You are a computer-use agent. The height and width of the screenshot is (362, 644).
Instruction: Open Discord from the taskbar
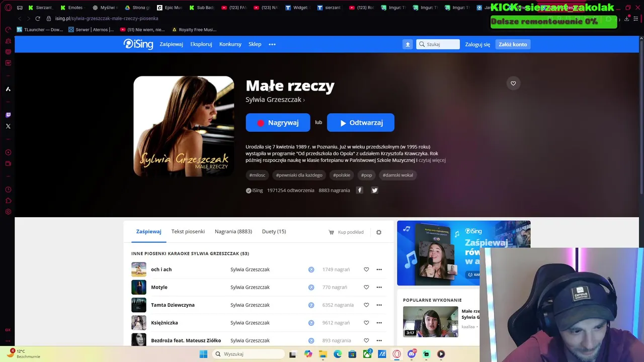412,354
